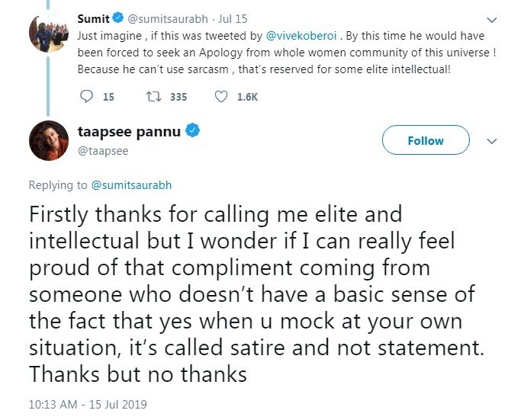This screenshot has height=420, width=524.
Task: View the 1.6K likes count
Action: [x=247, y=97]
